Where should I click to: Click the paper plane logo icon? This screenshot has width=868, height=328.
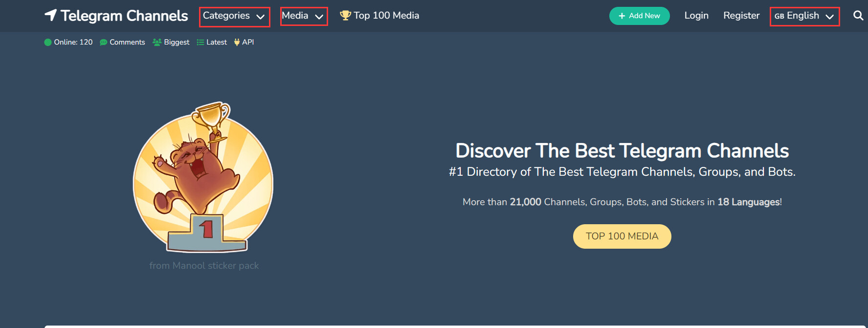click(51, 16)
